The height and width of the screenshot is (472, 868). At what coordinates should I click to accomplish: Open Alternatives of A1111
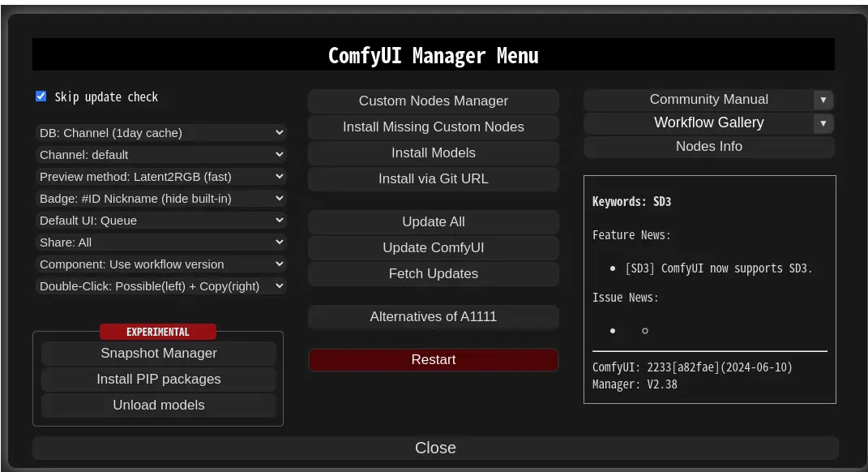pos(434,317)
